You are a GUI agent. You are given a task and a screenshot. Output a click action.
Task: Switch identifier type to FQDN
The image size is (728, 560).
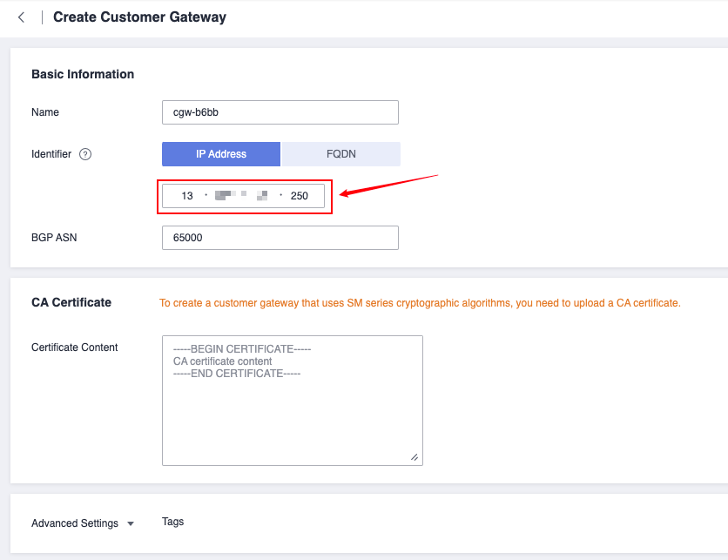click(x=340, y=154)
